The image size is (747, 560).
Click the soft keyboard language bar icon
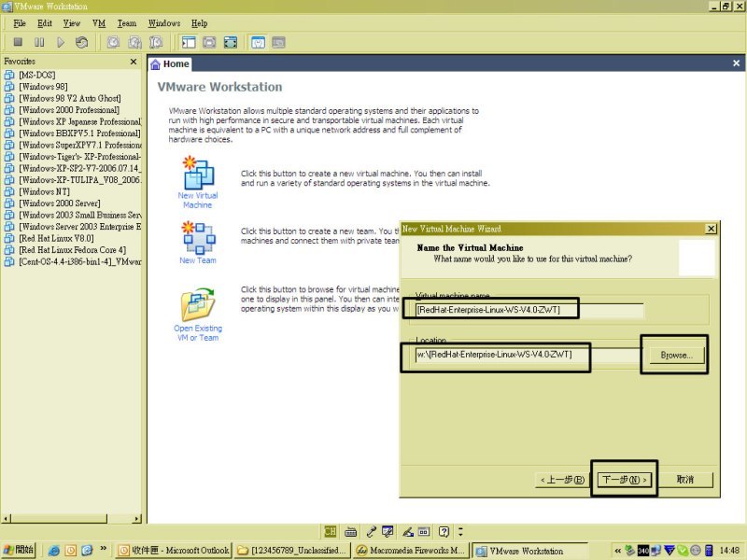[351, 531]
